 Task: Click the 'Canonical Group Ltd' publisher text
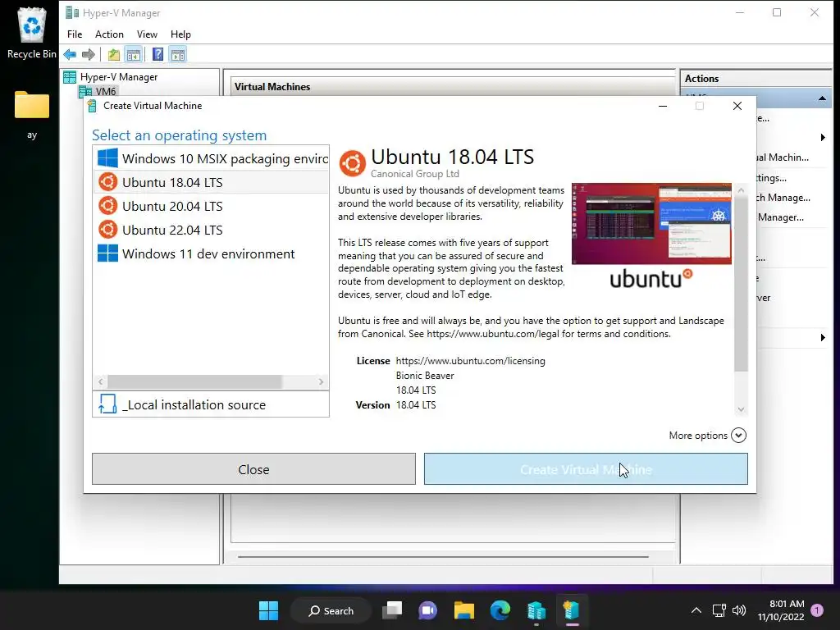point(414,174)
